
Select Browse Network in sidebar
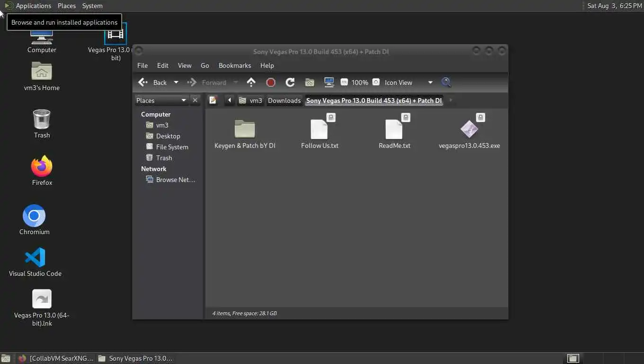tap(170, 180)
